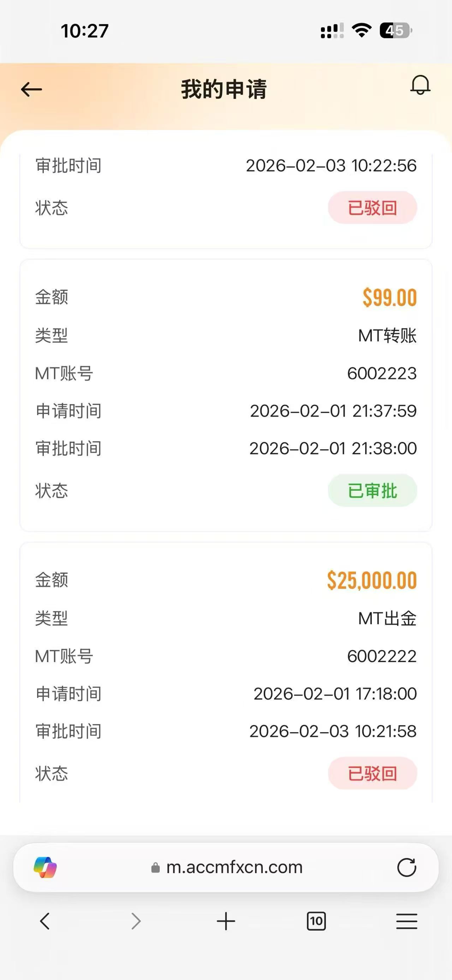The height and width of the screenshot is (980, 452).
Task: Tap the green 已审批 status badge
Action: tap(372, 490)
